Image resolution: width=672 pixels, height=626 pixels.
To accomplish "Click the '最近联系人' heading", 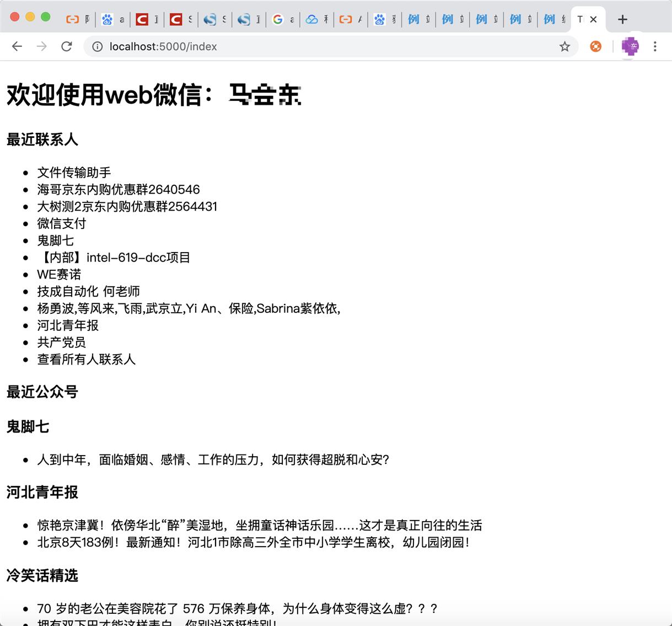I will pos(42,140).
